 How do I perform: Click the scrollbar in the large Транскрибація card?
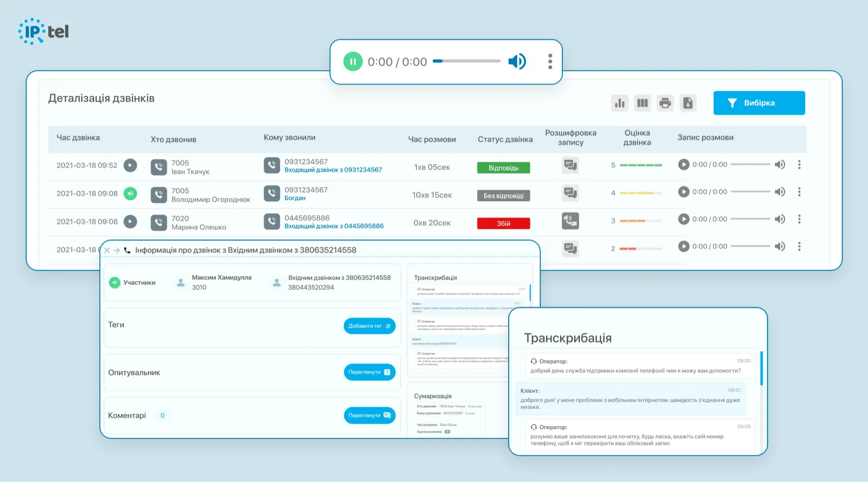[762, 369]
